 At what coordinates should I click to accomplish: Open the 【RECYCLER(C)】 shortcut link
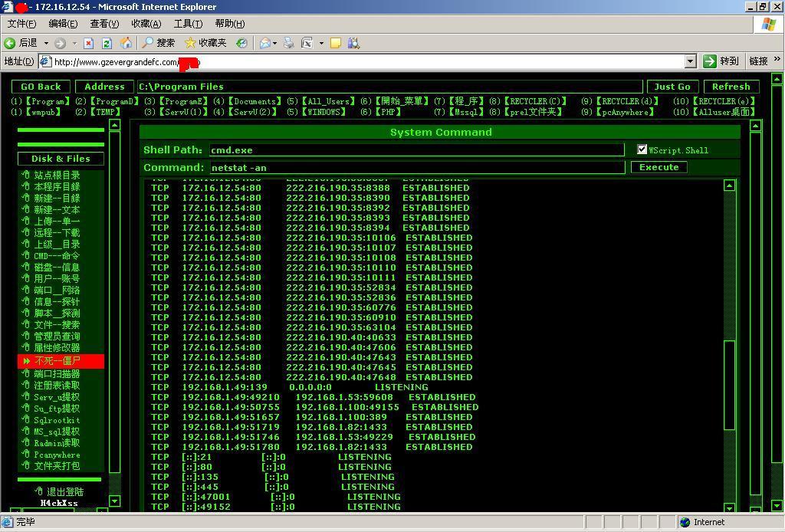(x=535, y=101)
